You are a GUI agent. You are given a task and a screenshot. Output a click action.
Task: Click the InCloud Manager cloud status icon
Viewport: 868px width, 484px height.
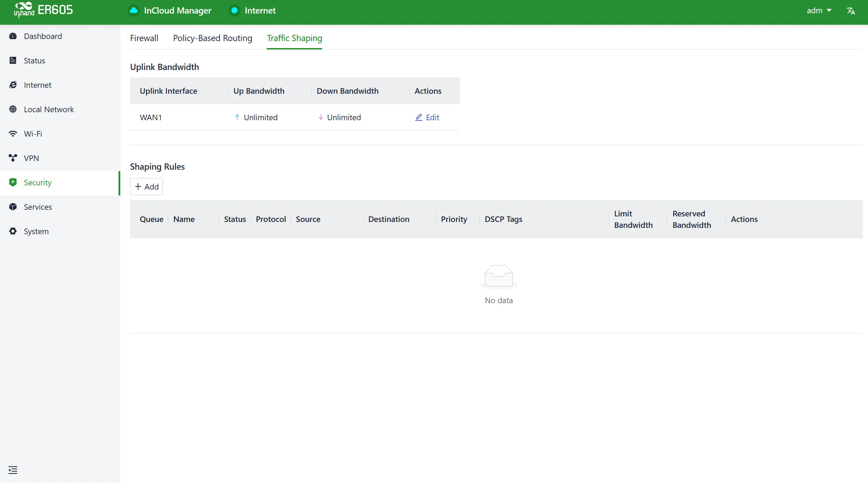134,10
